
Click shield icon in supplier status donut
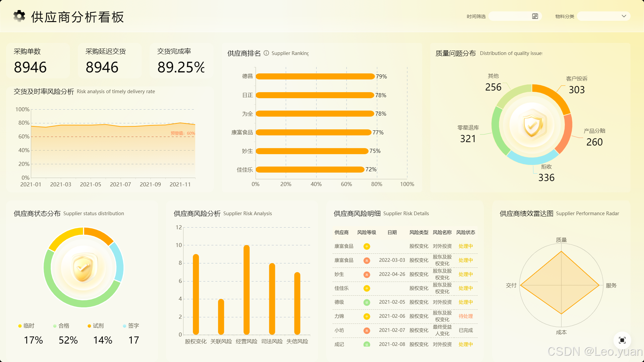(84, 268)
